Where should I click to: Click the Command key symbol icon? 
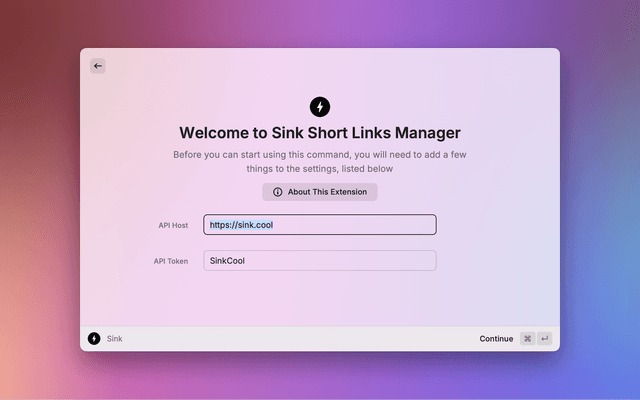[527, 339]
